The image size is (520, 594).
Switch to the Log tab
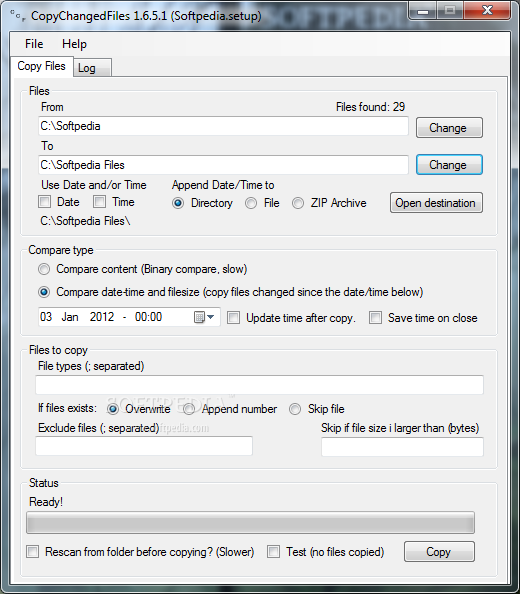[x=92, y=68]
